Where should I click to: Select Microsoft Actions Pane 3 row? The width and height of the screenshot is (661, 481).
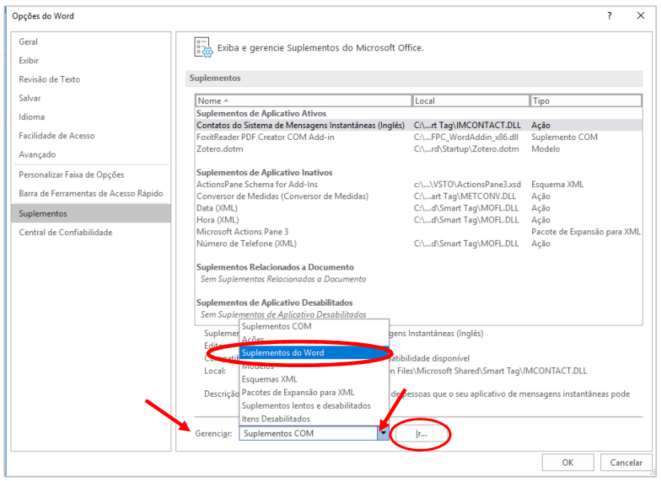coord(419,231)
